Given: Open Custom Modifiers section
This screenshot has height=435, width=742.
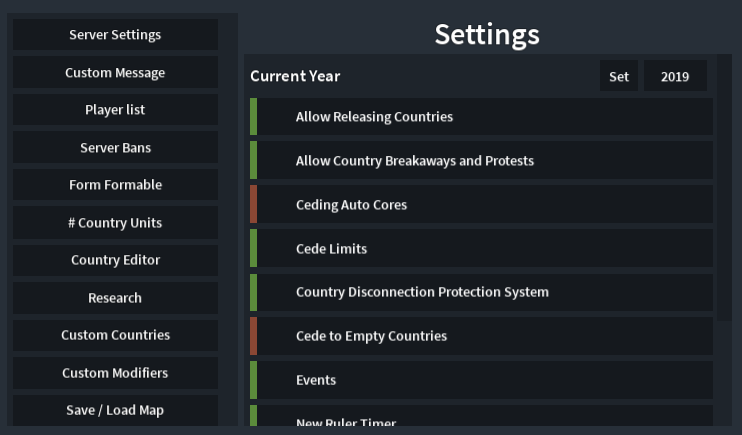Looking at the screenshot, I should click(x=115, y=373).
